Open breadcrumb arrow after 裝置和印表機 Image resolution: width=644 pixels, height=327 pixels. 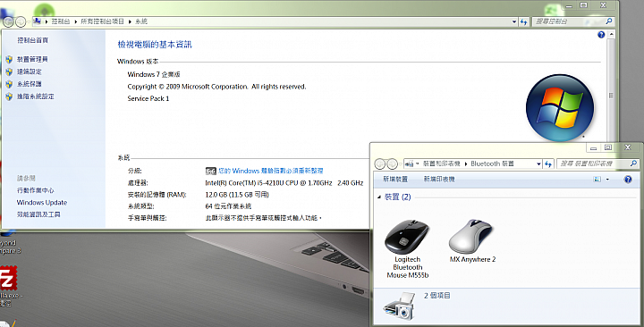[x=466, y=164]
